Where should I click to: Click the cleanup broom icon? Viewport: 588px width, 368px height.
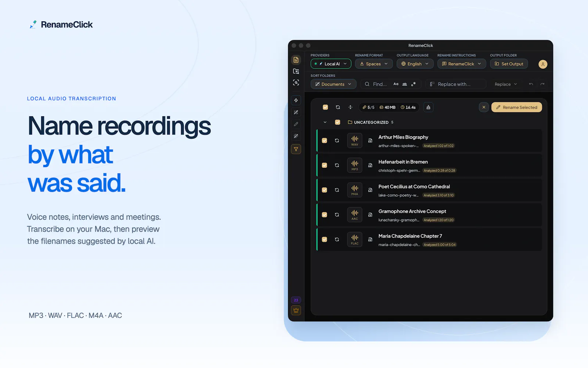pos(428,107)
